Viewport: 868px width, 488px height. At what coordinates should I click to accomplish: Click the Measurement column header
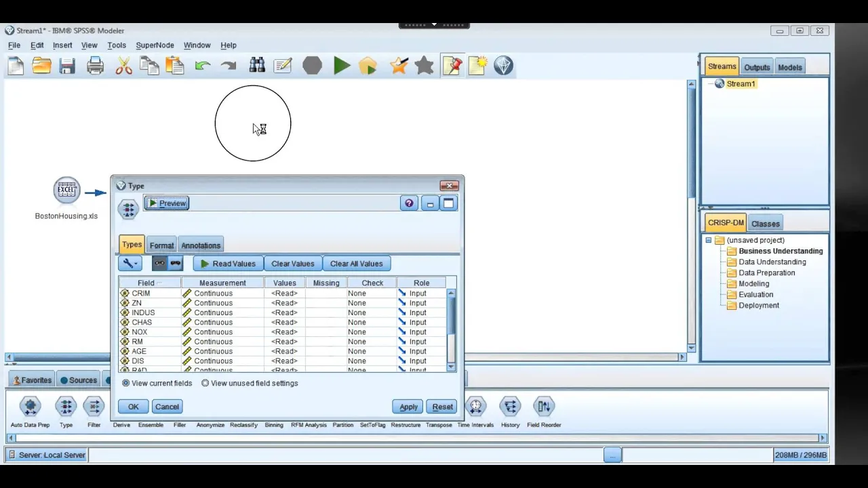coord(222,283)
